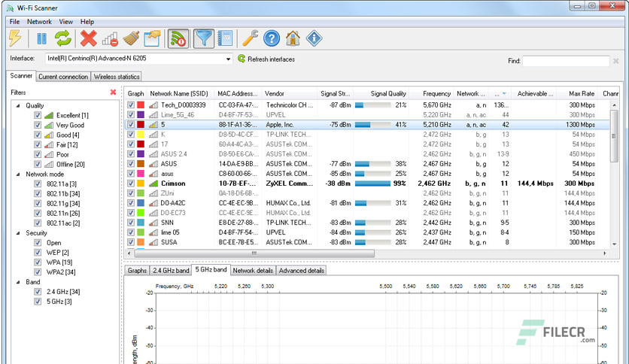Toggle the WPA2 [34] checkbox
Viewport: 629px width, 364px height.
pos(38,272)
